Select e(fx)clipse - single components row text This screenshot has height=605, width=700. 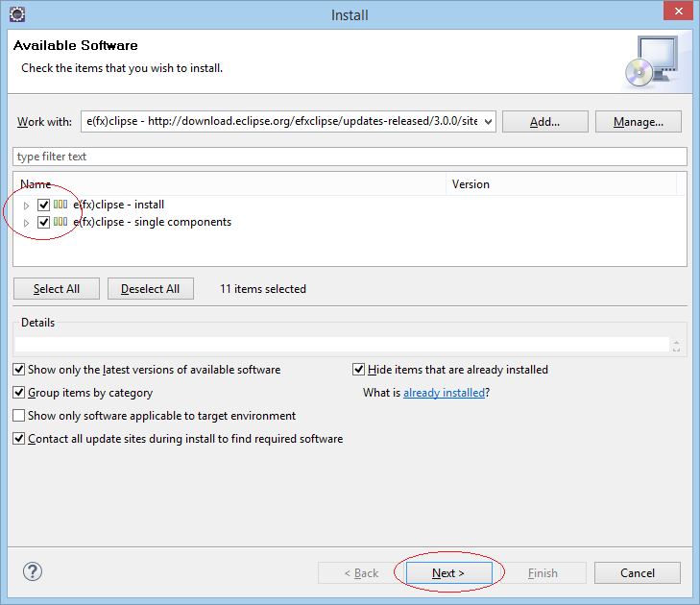[153, 222]
